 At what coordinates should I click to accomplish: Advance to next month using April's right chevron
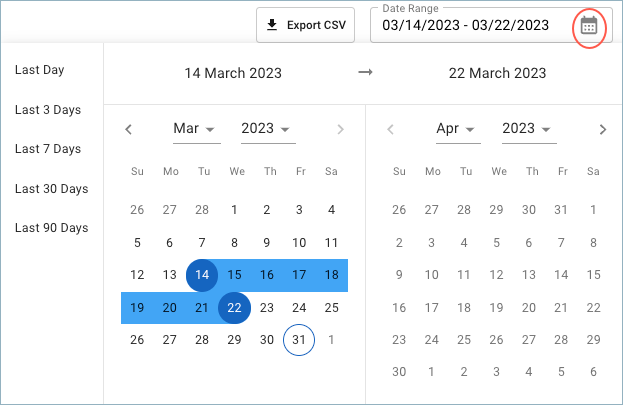(x=603, y=130)
